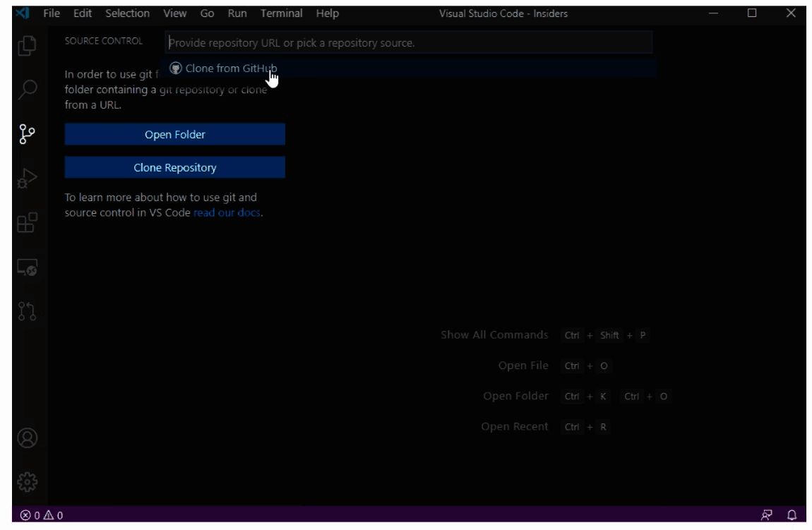Open the Help menu
This screenshot has width=812, height=530.
[327, 13]
